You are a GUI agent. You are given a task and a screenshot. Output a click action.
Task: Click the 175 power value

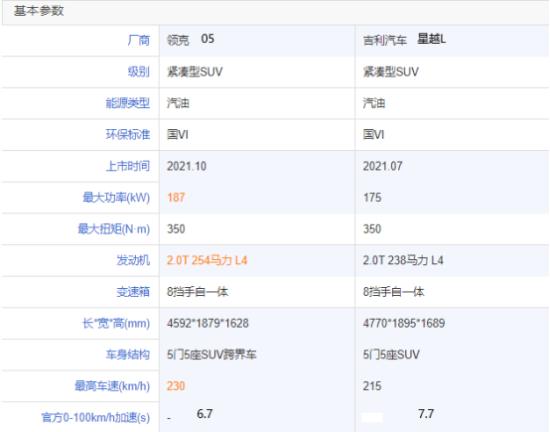click(372, 197)
